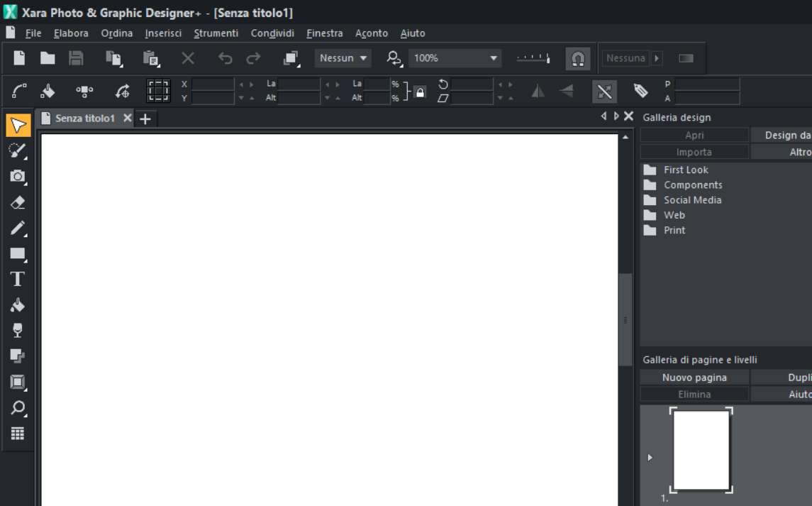Flip selection horizontally

[538, 92]
